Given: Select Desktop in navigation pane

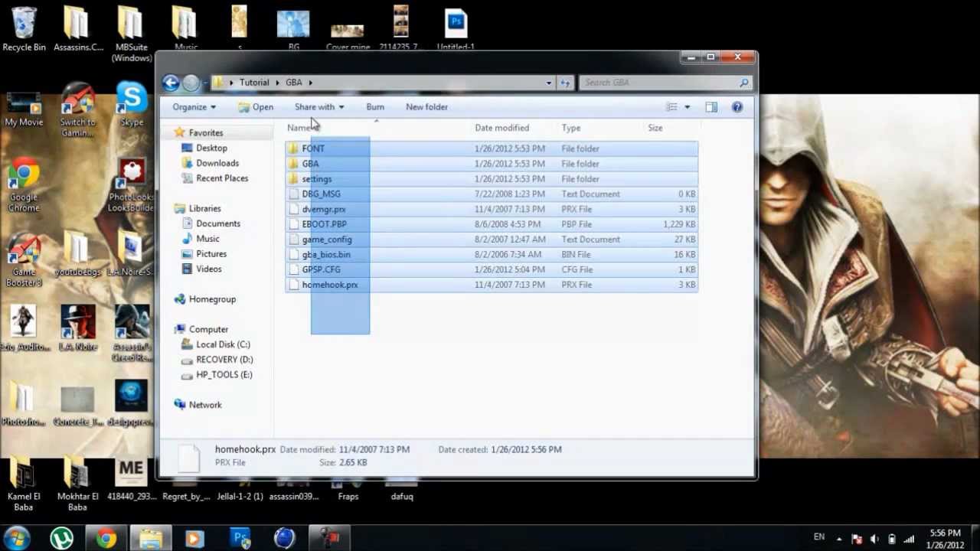Looking at the screenshot, I should [x=211, y=148].
